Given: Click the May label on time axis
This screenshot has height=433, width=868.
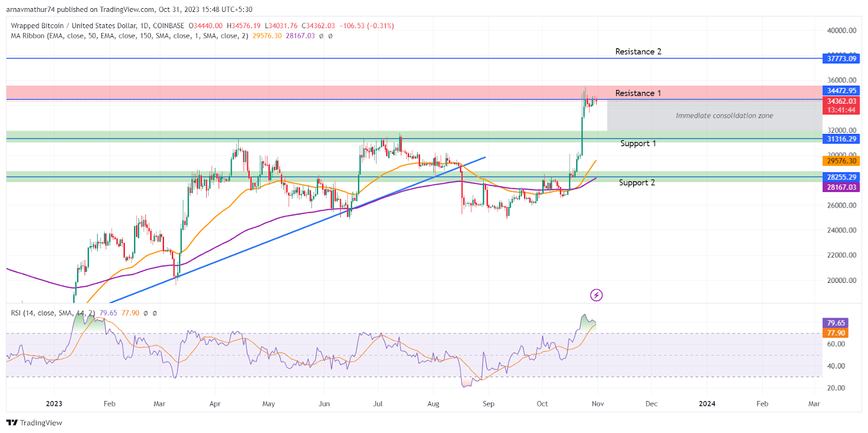Looking at the screenshot, I should pos(269,404).
